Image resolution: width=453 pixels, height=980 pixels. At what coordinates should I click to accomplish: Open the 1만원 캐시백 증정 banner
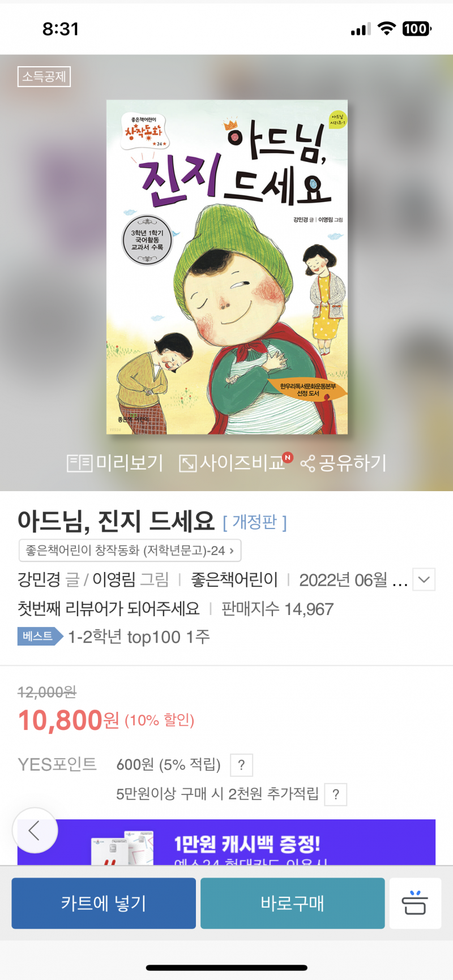[226, 842]
